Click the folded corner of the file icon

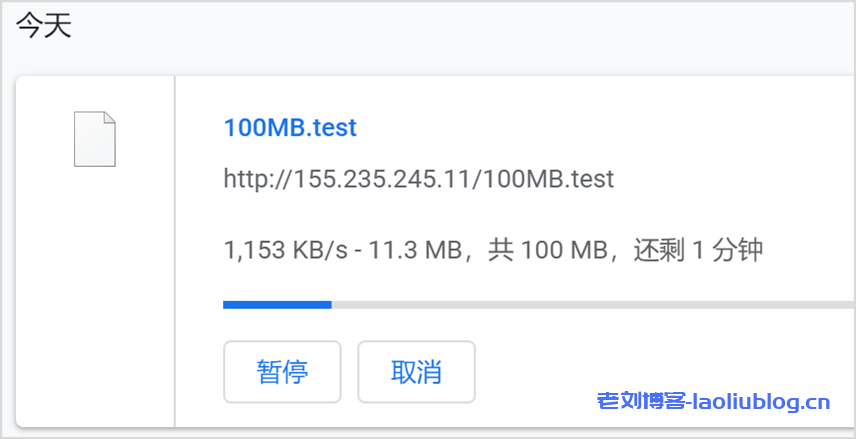point(109,119)
